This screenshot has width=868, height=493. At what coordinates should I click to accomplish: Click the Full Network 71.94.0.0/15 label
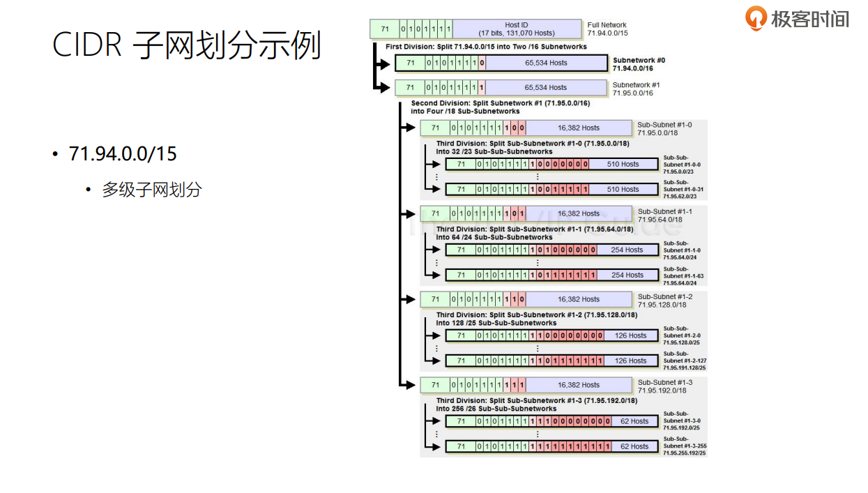(x=605, y=29)
